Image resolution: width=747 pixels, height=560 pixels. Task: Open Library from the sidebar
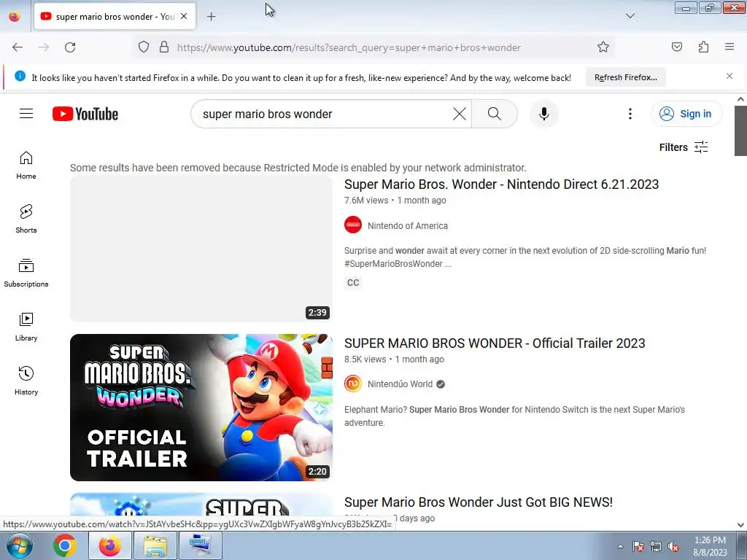(26, 327)
